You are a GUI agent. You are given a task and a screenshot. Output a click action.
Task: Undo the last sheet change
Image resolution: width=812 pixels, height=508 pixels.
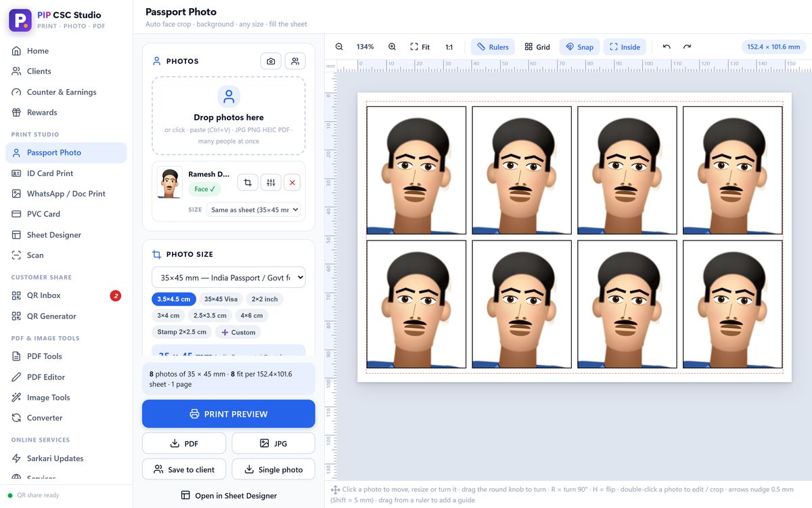(x=667, y=47)
